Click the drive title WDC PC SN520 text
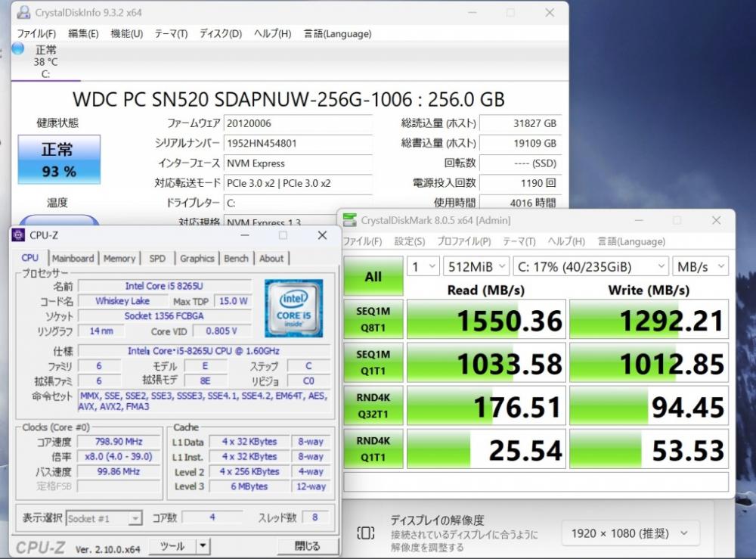This screenshot has width=756, height=559. [288, 99]
